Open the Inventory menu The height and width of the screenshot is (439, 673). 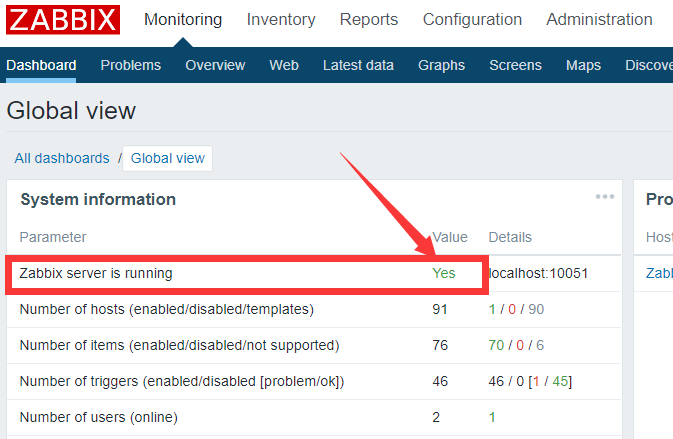(x=281, y=20)
